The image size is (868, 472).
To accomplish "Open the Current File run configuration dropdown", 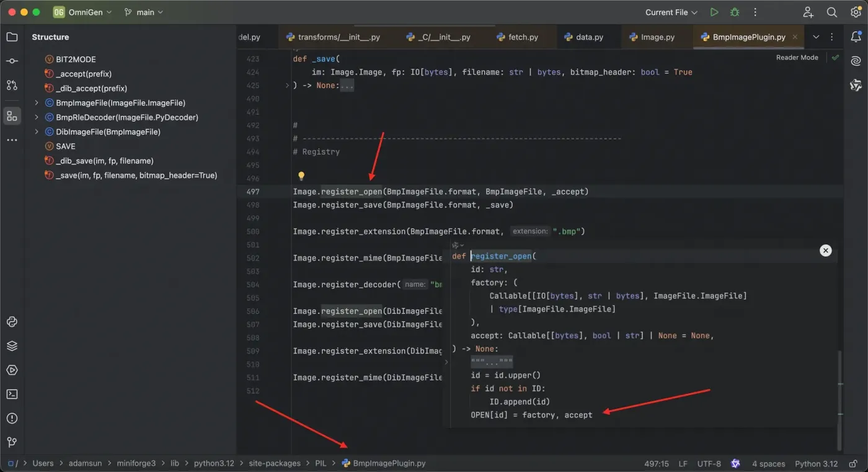I will 671,12.
